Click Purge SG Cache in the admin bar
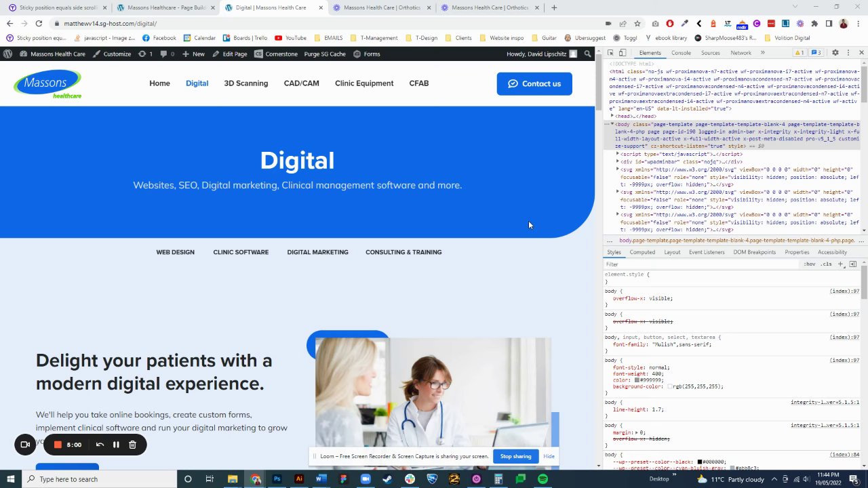 (325, 54)
